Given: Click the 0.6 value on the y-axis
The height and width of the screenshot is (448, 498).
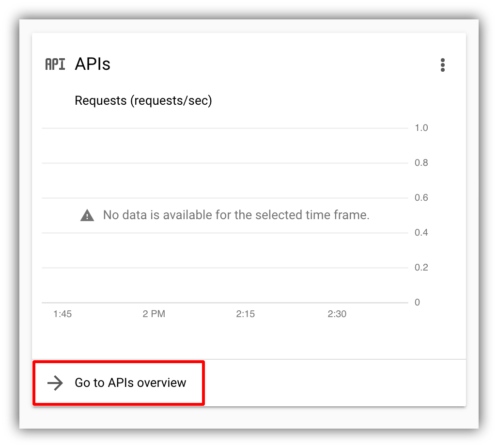Looking at the screenshot, I should click(421, 197).
